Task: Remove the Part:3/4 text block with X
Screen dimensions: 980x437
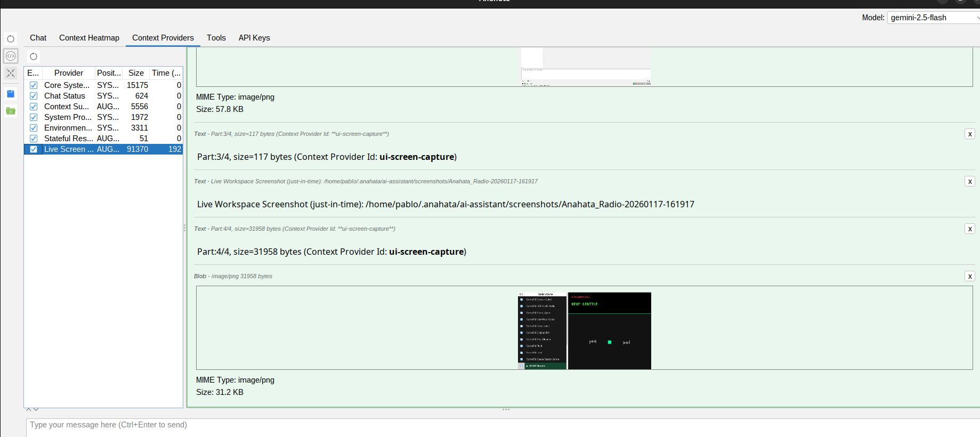Action: coord(970,134)
